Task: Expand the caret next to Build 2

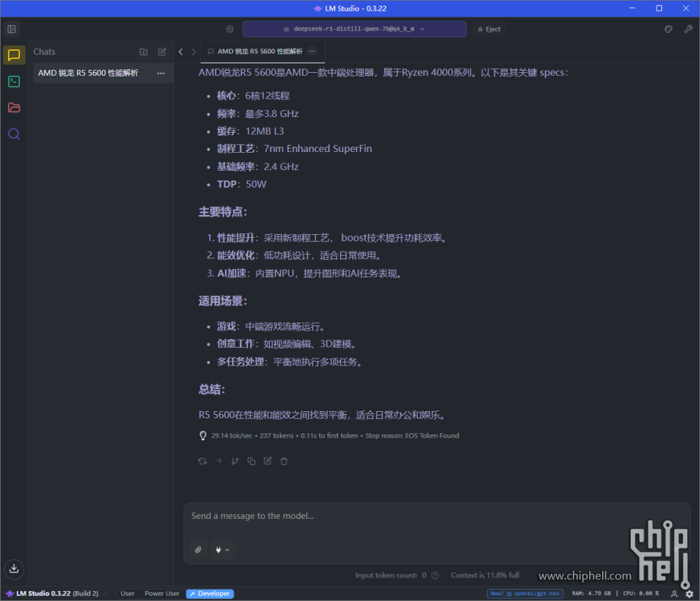Action: [x=105, y=594]
